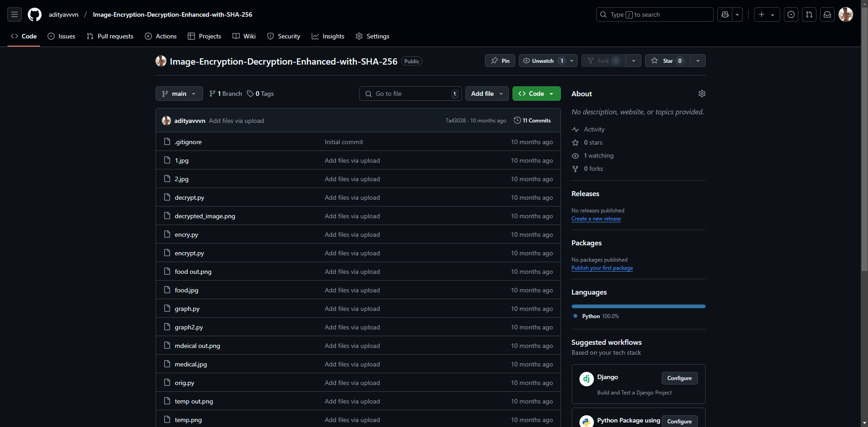Open the GitHub homepage logo

click(x=34, y=14)
